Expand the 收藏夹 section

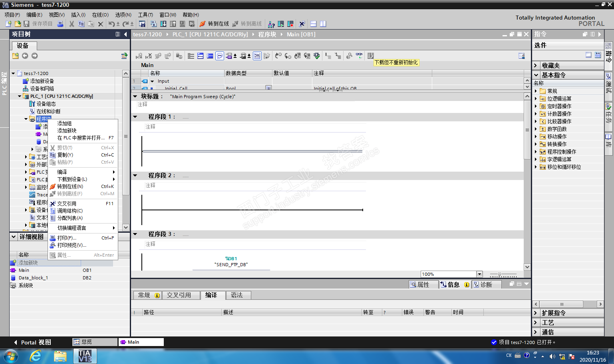tap(536, 65)
